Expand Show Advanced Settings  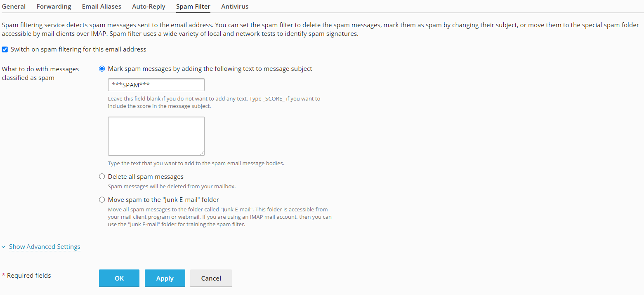[45, 247]
